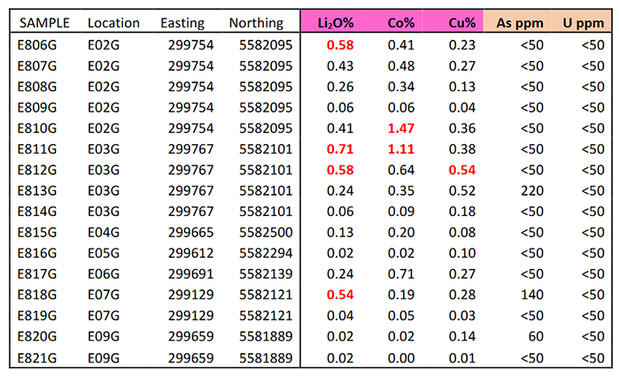Select the red 0.71 Li2O value
This screenshot has width=620, height=377.
click(x=340, y=149)
